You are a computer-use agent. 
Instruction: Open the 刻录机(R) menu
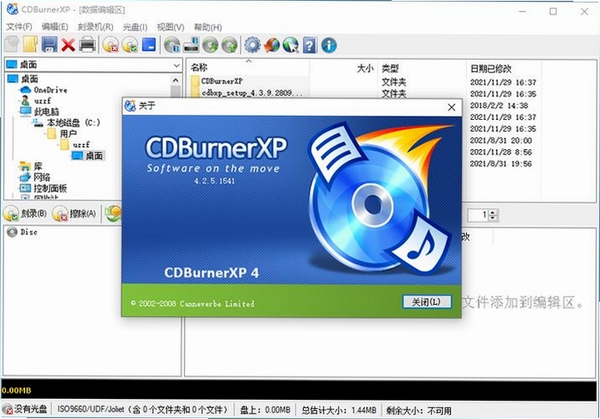[95, 27]
